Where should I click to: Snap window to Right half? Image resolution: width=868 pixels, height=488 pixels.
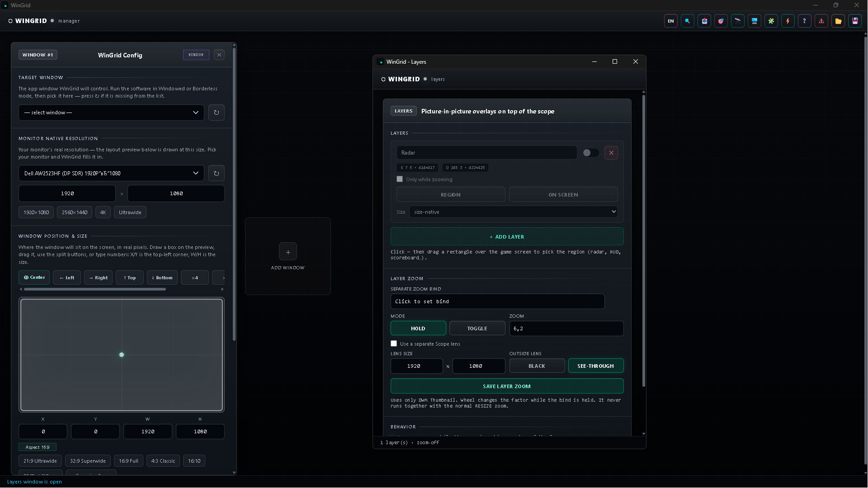pos(99,277)
